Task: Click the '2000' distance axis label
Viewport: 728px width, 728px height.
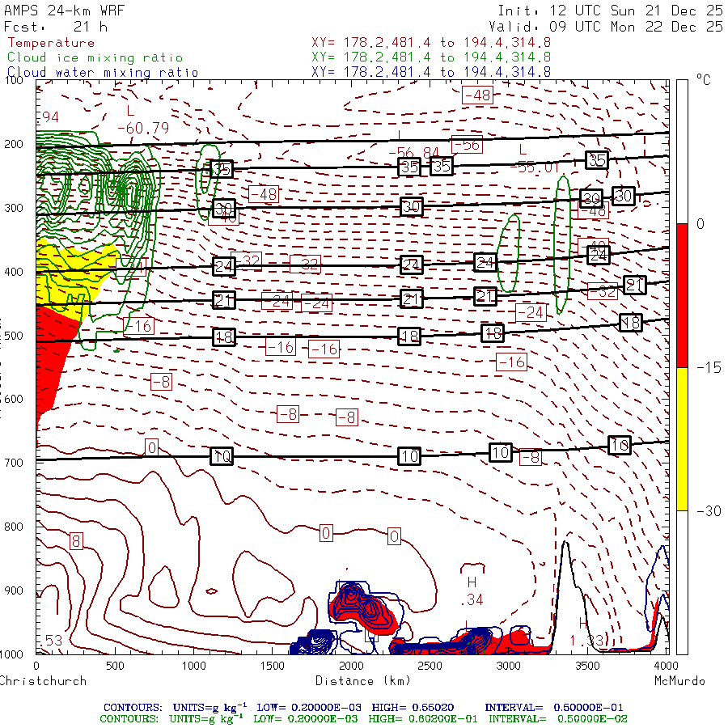Action: [351, 666]
